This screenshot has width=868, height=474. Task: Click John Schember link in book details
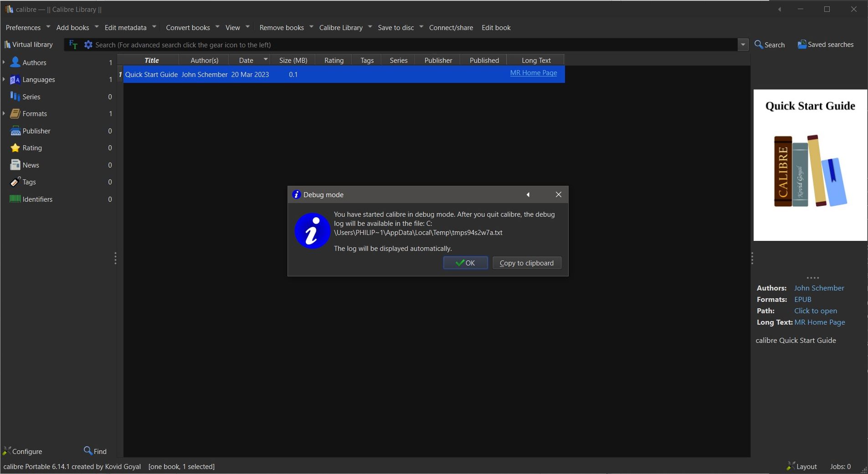819,288
